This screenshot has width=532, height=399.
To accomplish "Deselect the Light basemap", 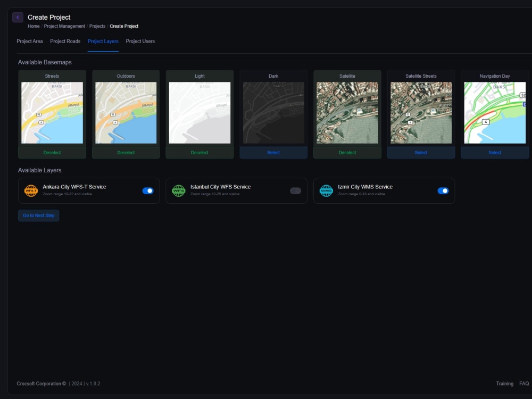I will pyautogui.click(x=199, y=153).
